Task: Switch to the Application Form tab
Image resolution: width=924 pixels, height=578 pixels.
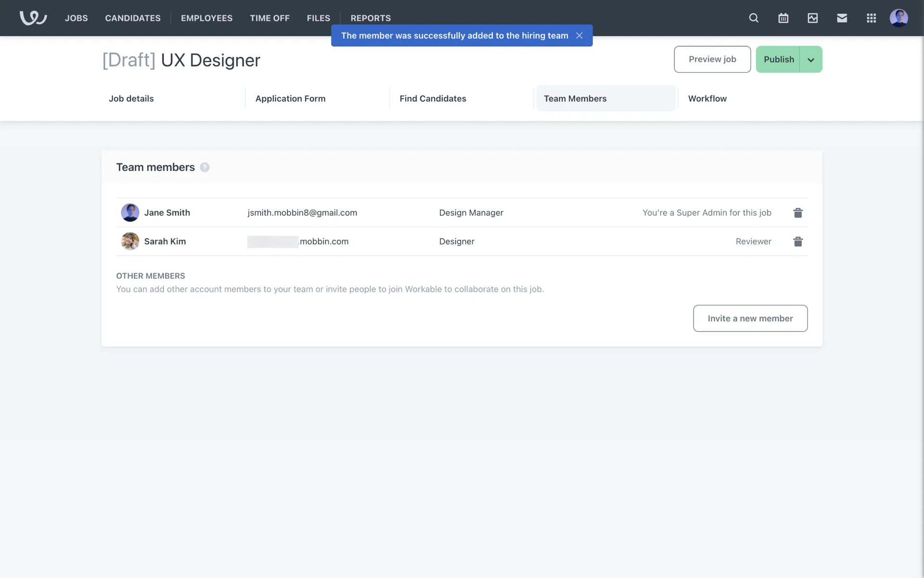Action: [290, 98]
